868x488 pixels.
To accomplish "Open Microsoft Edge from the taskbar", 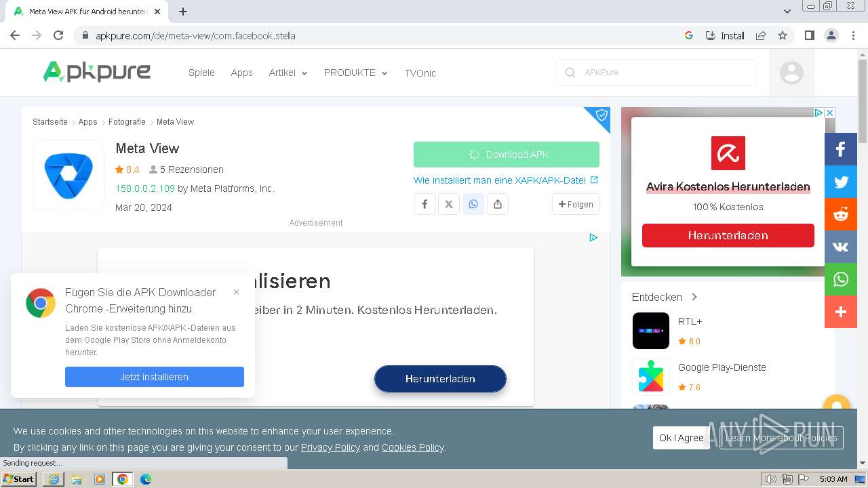I will pyautogui.click(x=146, y=479).
